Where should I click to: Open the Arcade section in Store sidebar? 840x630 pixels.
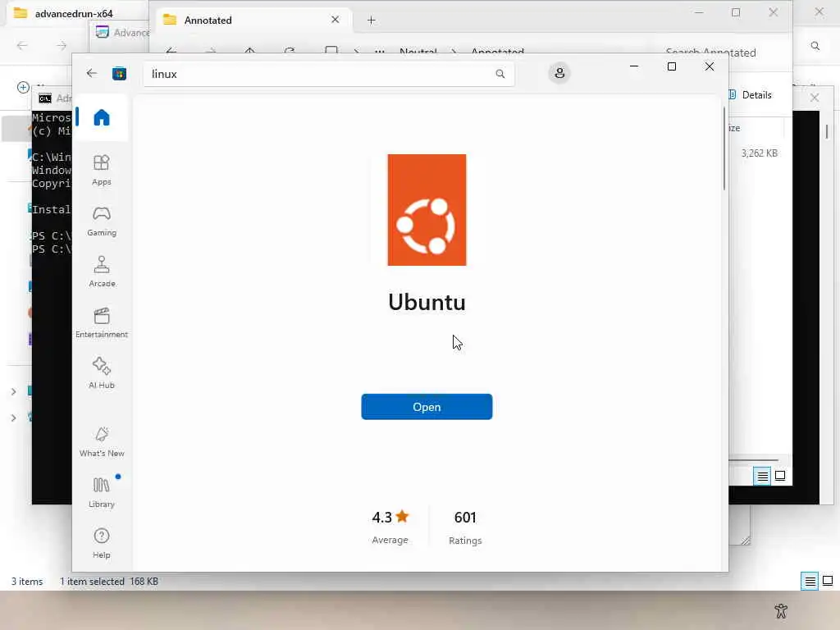coord(101,272)
